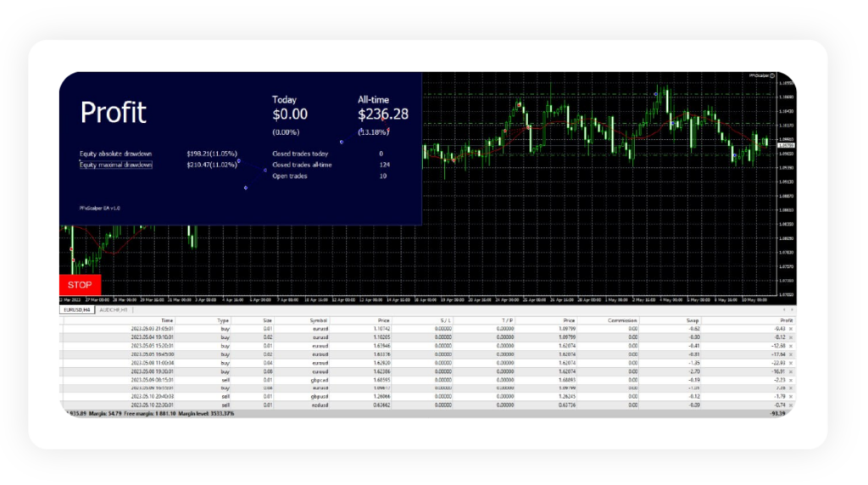
Task: Open the AUDCHF,H1 chart tab
Action: (114, 310)
